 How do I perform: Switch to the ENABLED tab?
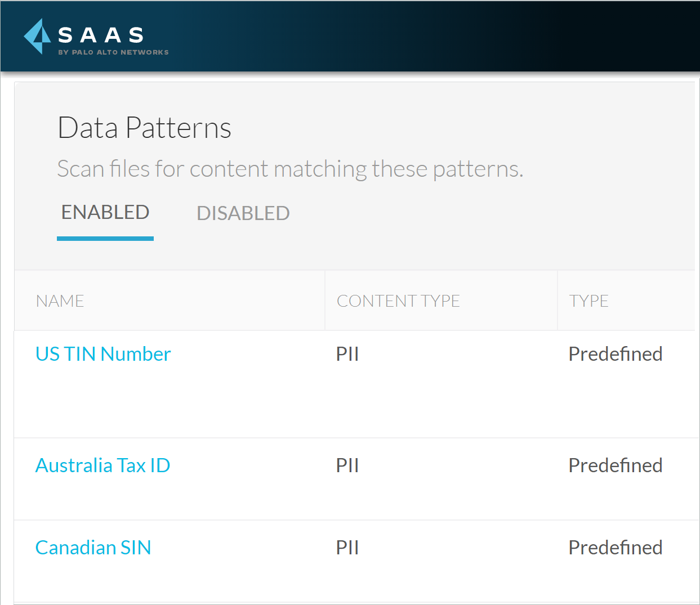105,213
